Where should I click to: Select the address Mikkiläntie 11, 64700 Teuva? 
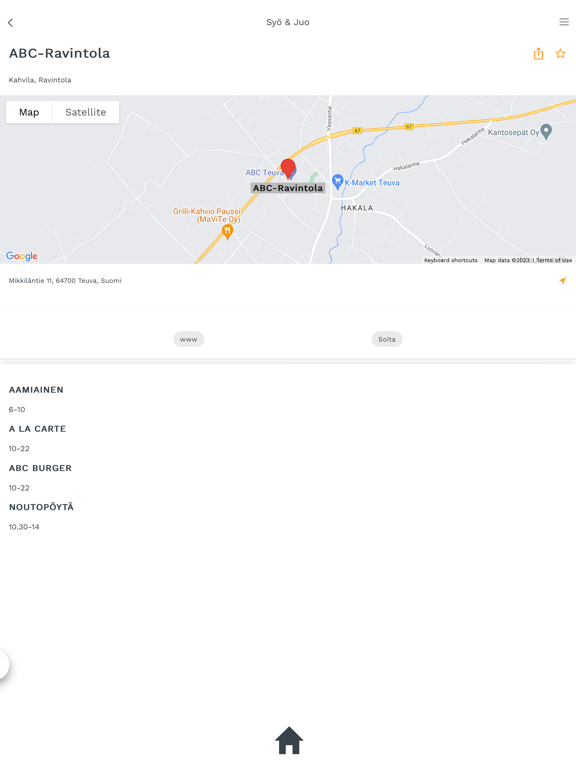tap(65, 281)
